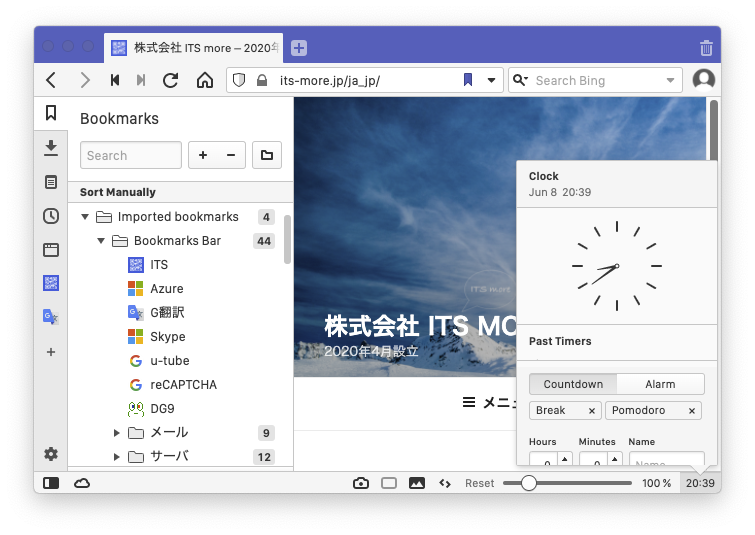This screenshot has width=755, height=535.
Task: Open the Notes panel in sidebar
Action: (51, 182)
